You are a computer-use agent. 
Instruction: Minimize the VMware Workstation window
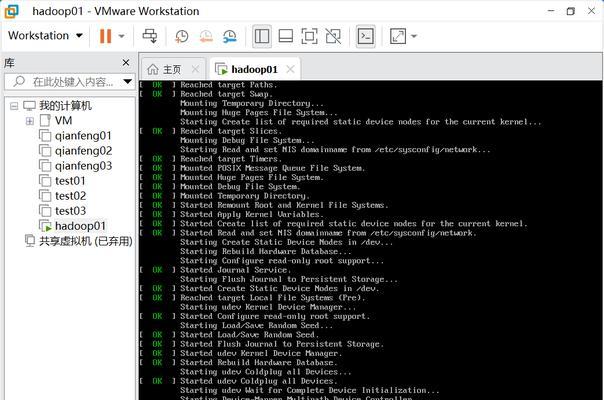(x=551, y=11)
